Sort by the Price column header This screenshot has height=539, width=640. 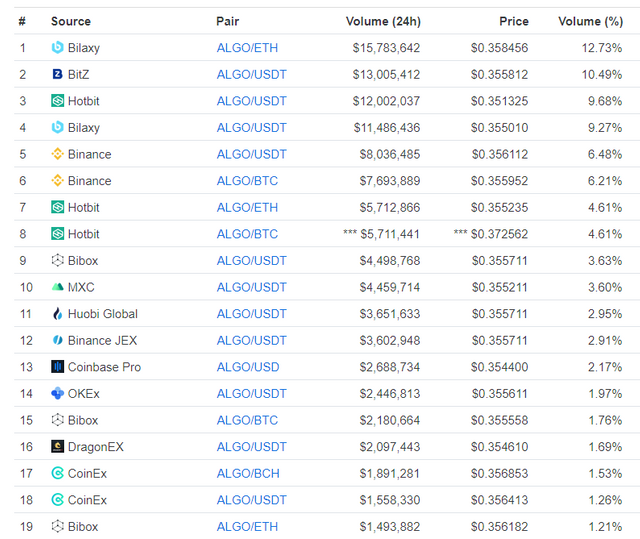tap(513, 21)
